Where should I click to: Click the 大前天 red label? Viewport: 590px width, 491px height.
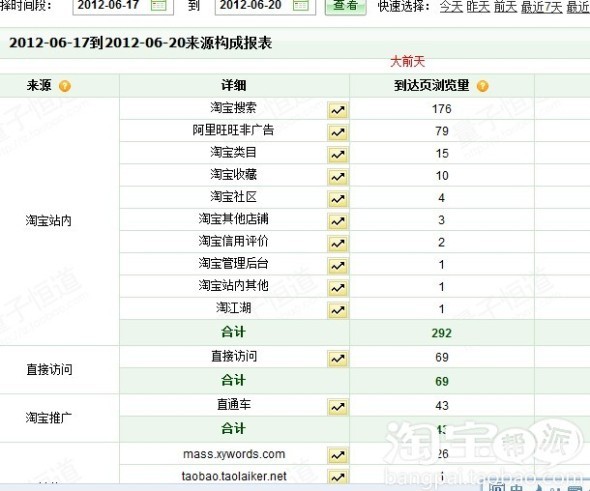408,61
